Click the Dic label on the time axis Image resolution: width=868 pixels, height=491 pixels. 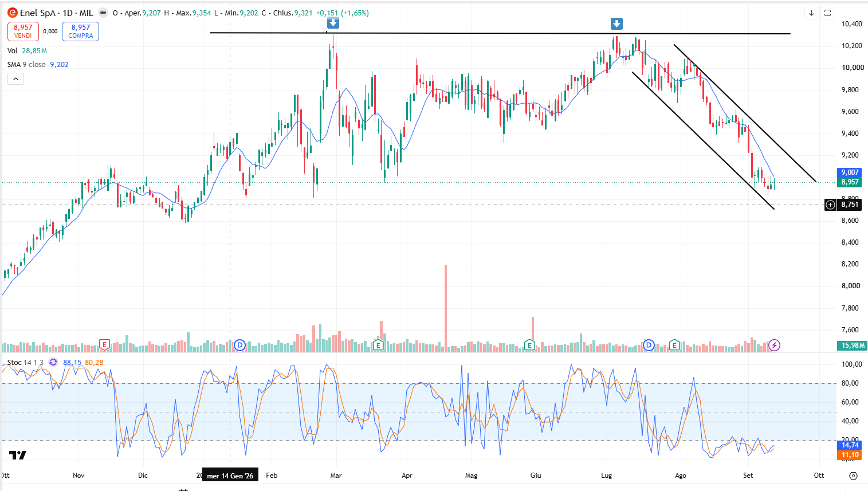click(x=143, y=476)
